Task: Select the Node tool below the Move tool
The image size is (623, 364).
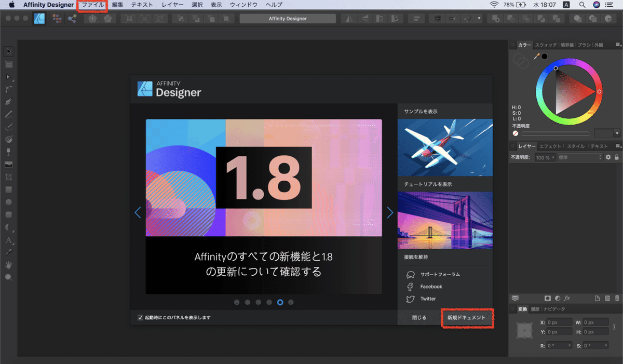Action: coord(8,77)
